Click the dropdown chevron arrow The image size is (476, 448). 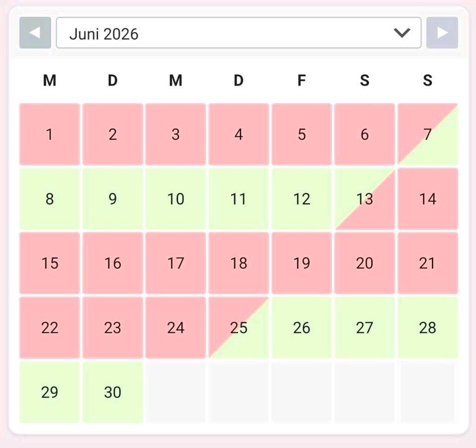click(x=402, y=33)
